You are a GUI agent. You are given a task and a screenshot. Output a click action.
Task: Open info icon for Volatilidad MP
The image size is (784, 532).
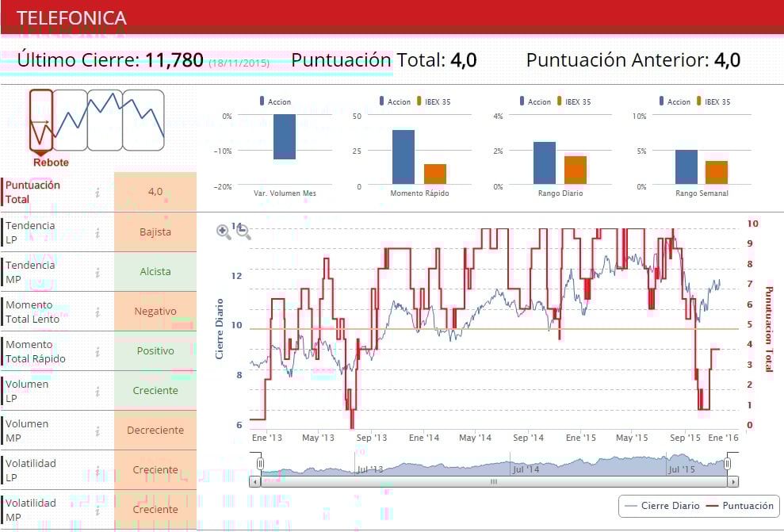tap(98, 510)
